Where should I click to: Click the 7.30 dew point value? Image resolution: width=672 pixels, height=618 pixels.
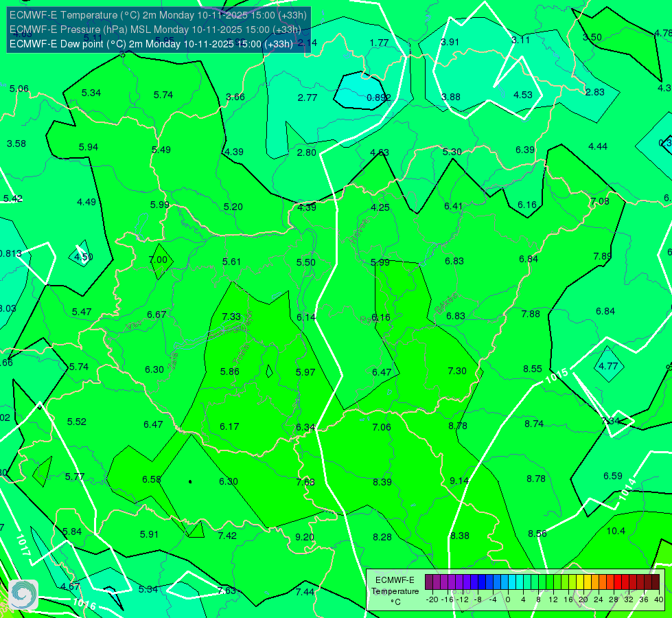(x=457, y=371)
